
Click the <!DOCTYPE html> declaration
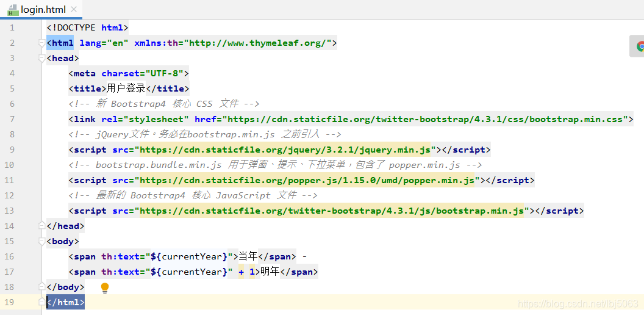[x=87, y=27]
